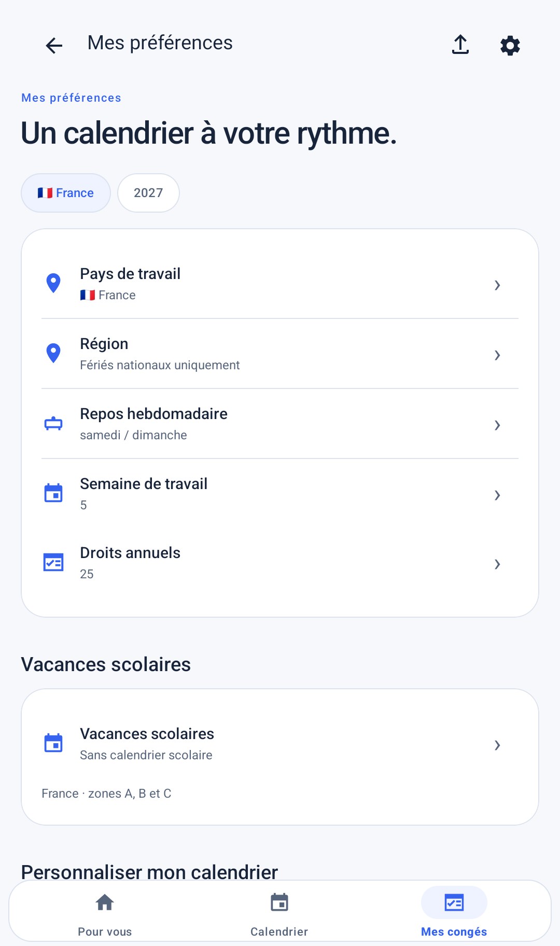The width and height of the screenshot is (560, 946).
Task: Open the Semaine de travail setting row
Action: (x=280, y=494)
